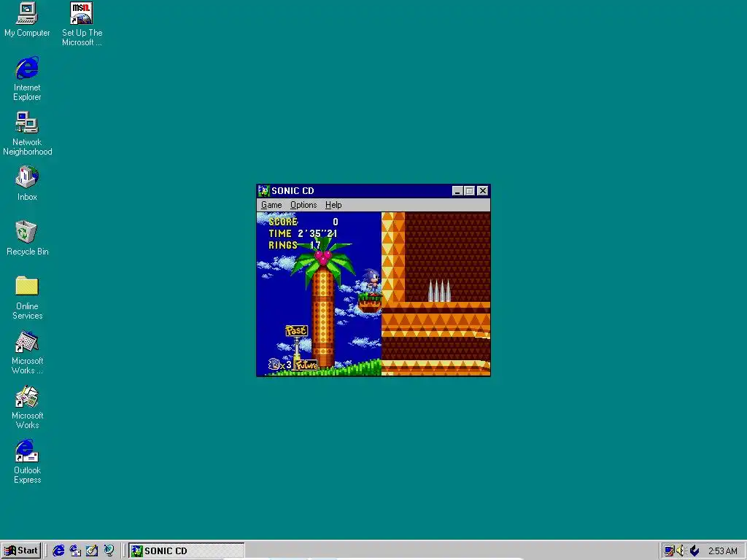Viewport: 747px width, 560px height.
Task: Close the SONIC CD window
Action: [483, 191]
